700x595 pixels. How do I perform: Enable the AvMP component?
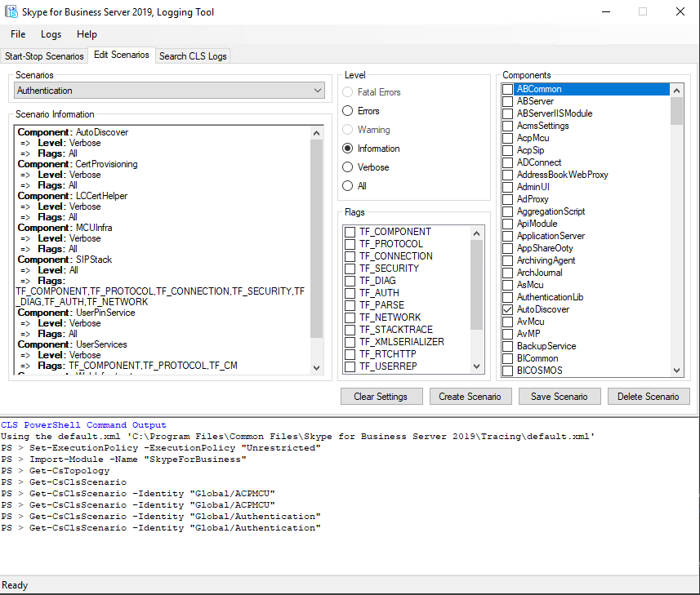point(507,334)
